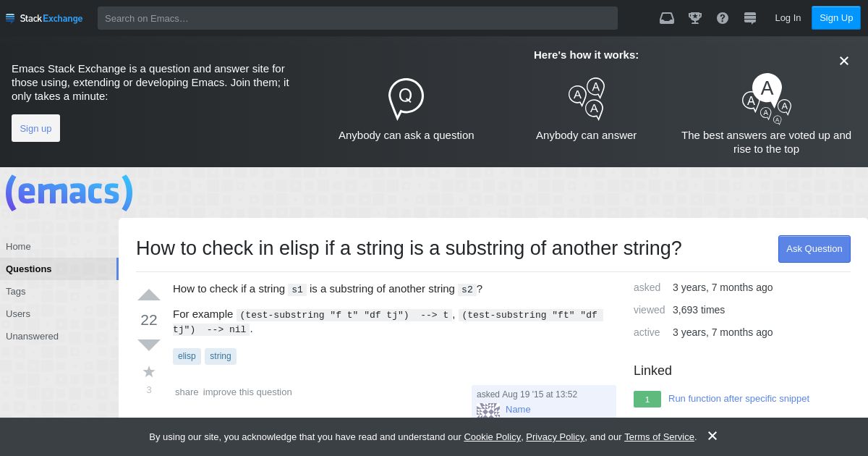Click the blue Sign Up button
The width and height of the screenshot is (868, 456).
836,18
